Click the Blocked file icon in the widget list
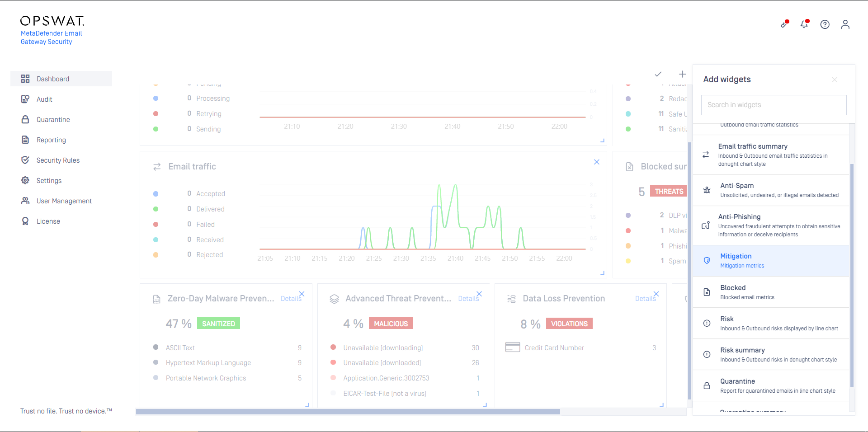This screenshot has height=432, width=868. pos(707,292)
